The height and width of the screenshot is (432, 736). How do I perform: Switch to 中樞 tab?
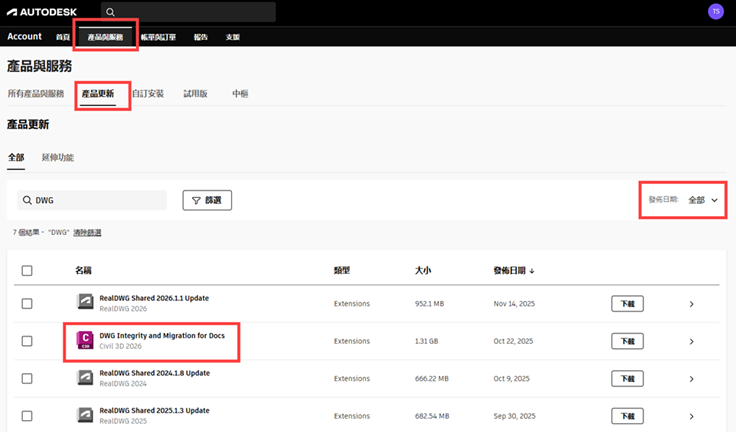coord(240,93)
